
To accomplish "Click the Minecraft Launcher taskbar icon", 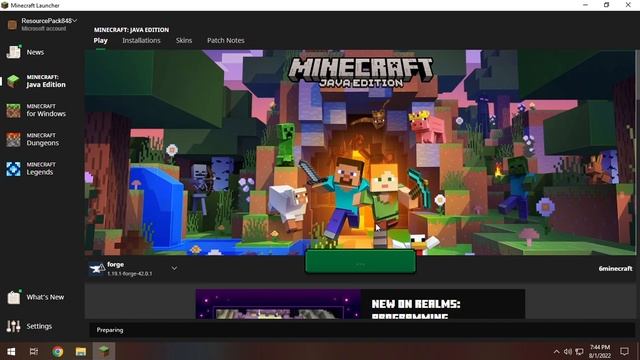I will pyautogui.click(x=104, y=351).
